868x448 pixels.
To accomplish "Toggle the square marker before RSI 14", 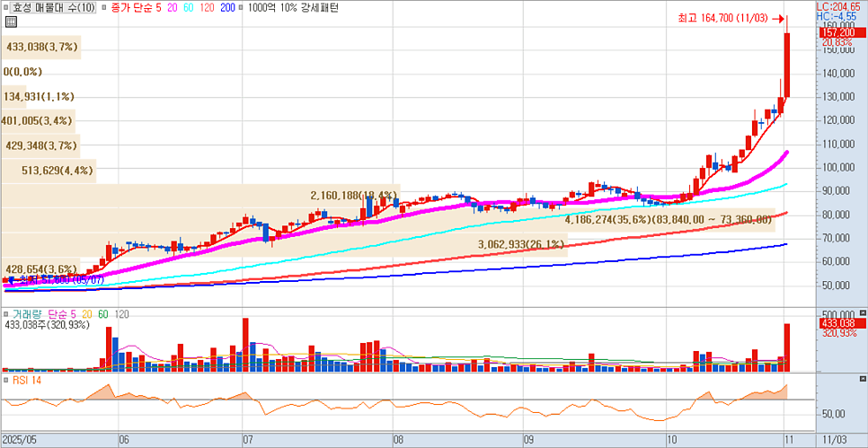I will point(7,380).
